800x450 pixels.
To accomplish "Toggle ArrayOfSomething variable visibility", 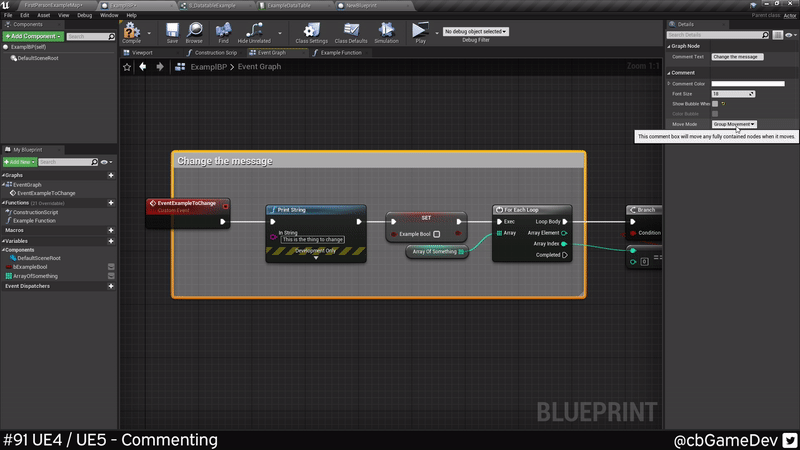I will coord(111,276).
